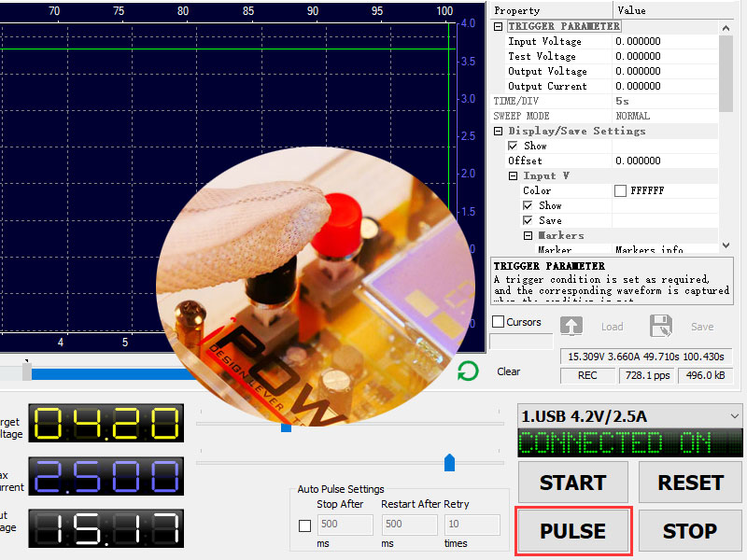Click the property panel scrollbar down arrow
Screen dimensions: 747x560
tap(726, 245)
